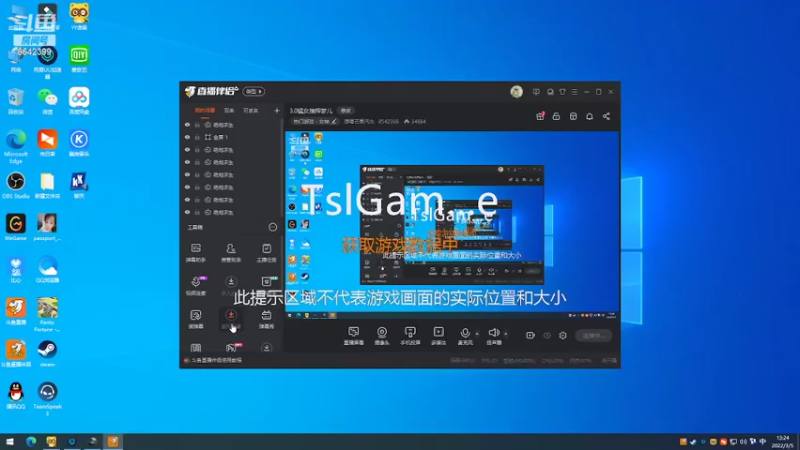Image resolution: width=800 pixels, height=450 pixels.
Task: Open the skin (shirt) icon in the title bar
Action: click(x=562, y=92)
